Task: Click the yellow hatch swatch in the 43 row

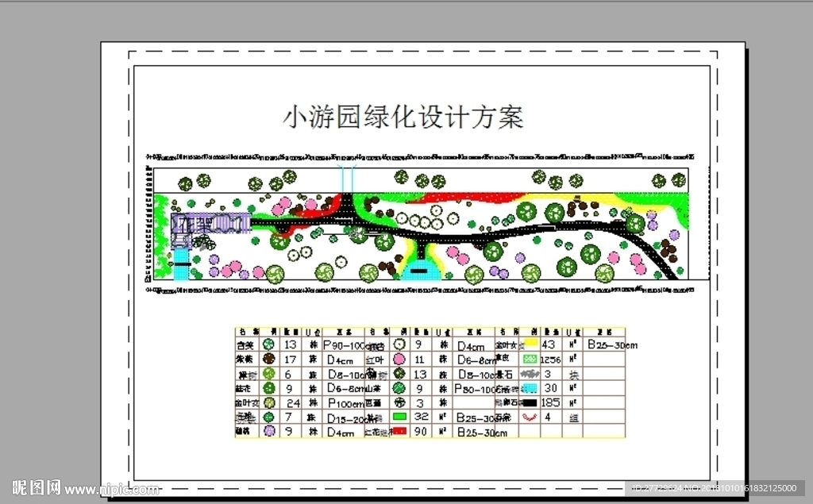Action: pos(530,343)
